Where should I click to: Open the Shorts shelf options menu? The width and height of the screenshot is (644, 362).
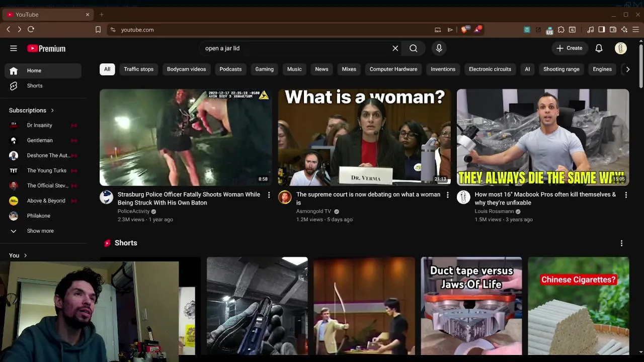click(621, 243)
